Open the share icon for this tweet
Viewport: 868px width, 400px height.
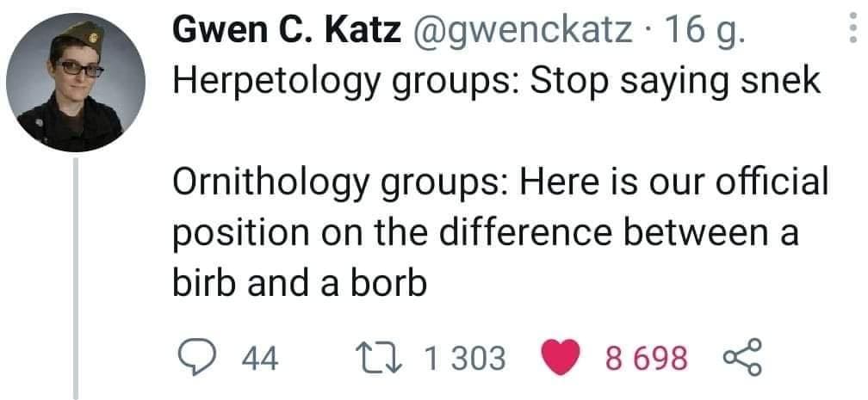(739, 357)
